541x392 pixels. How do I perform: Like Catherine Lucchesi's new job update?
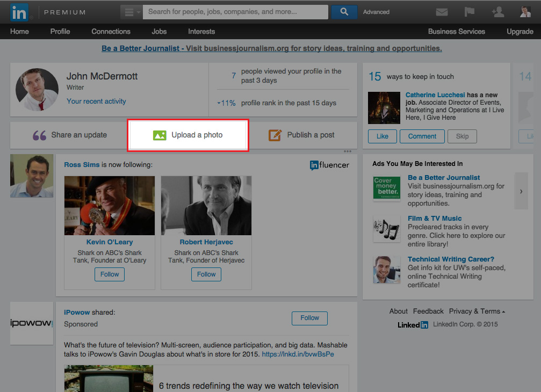383,136
